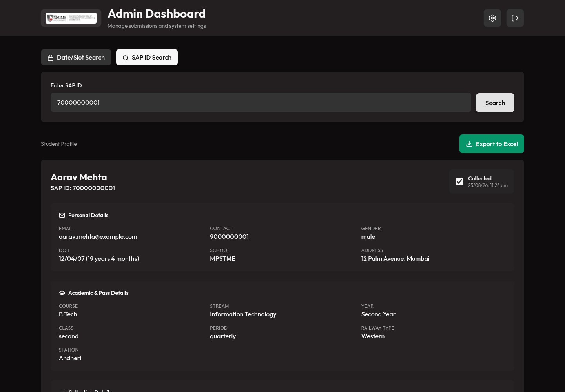Screen dimensions: 565x392
Task: Click the magnifier icon in SAP ID Search
Action: click(126, 58)
